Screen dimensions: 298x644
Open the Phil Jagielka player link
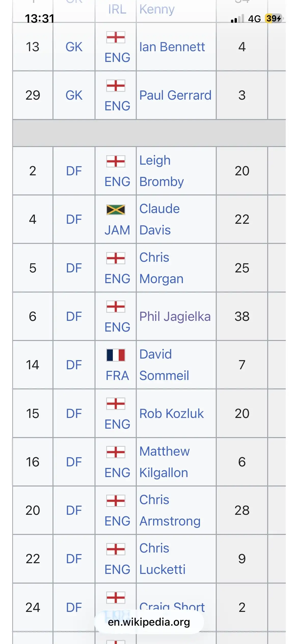click(175, 317)
